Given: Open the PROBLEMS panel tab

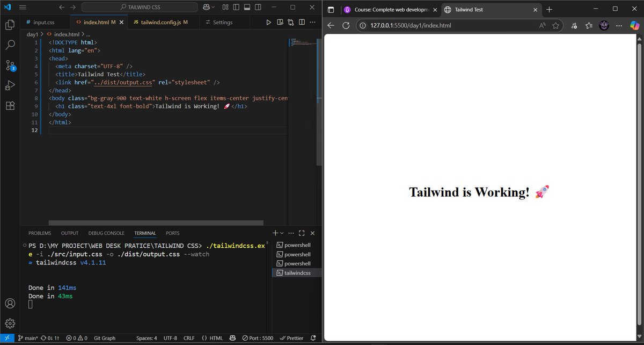Looking at the screenshot, I should point(40,233).
